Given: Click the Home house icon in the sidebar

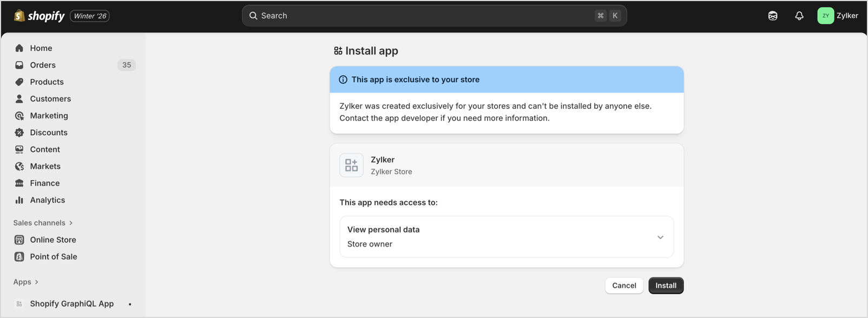Looking at the screenshot, I should [x=19, y=48].
